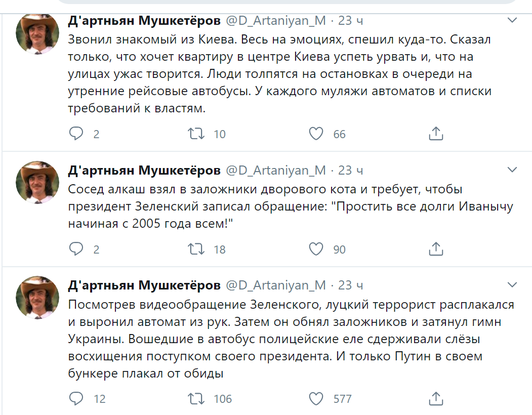The height and width of the screenshot is (415, 532).
Task: Retweet the tweet with 106 retweets
Action: [196, 398]
